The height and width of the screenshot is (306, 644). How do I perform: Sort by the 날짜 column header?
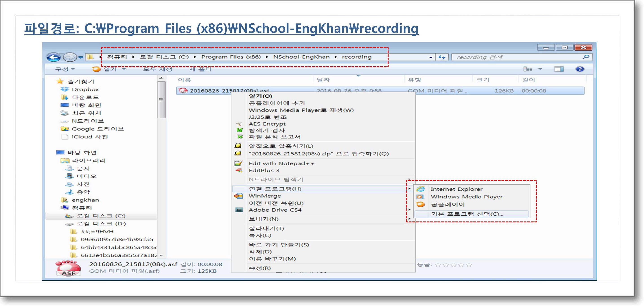click(323, 80)
